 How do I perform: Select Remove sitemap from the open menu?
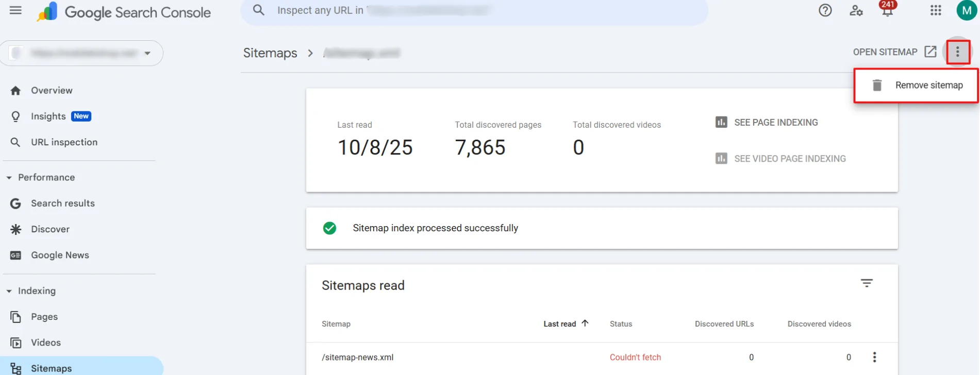(929, 85)
